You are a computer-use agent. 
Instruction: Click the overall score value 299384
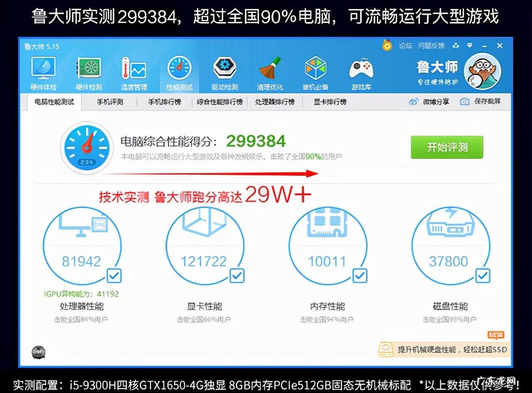click(256, 141)
